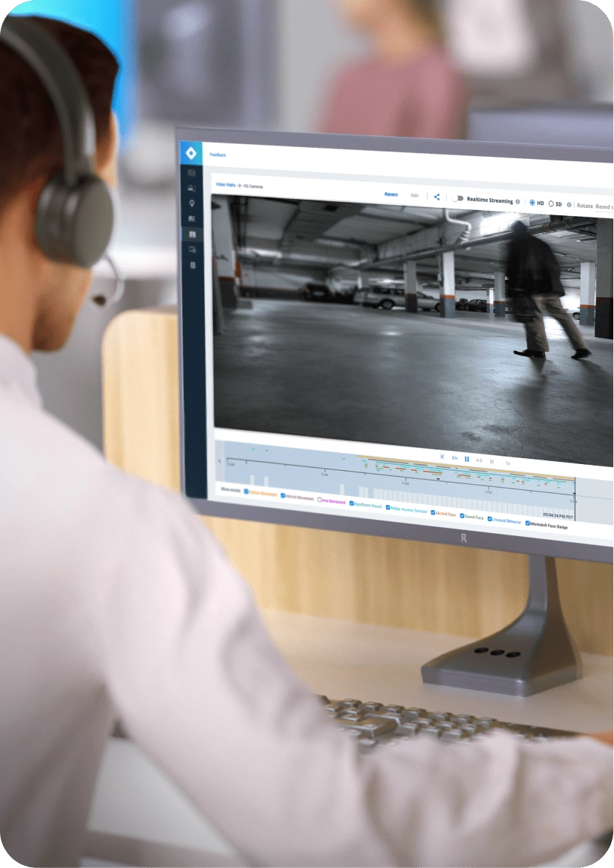Select the HD quality radio button
Viewport: 614px width, 868px height.
[x=532, y=203]
